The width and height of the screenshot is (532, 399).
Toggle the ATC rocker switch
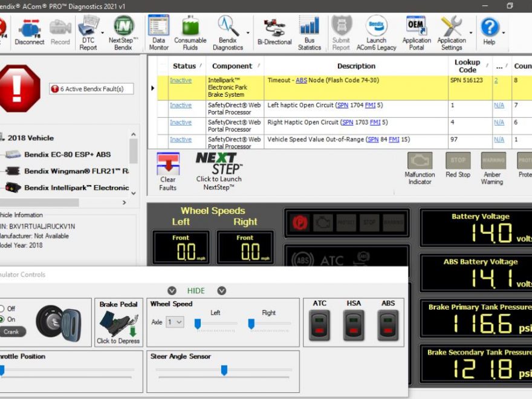pyautogui.click(x=319, y=325)
